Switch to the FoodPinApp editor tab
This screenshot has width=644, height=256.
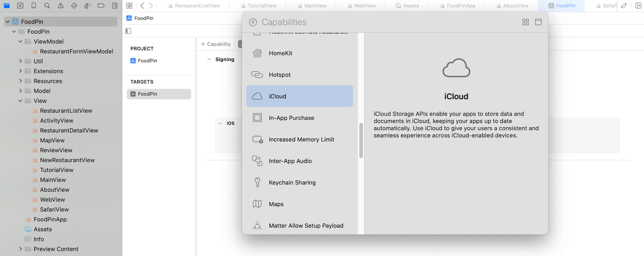point(458,6)
